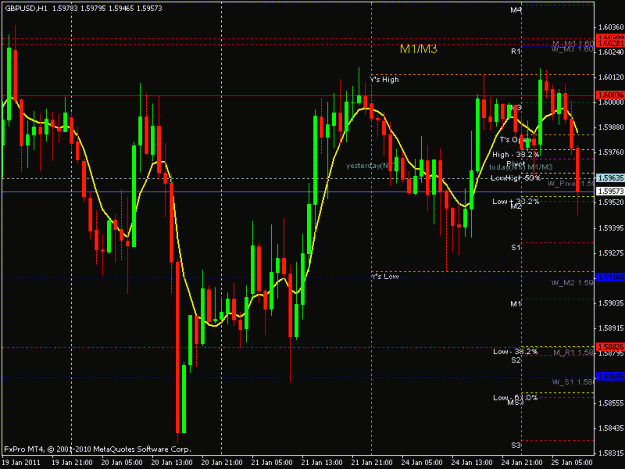Click the R1 pivot label
This screenshot has height=469, width=625.
[x=516, y=51]
